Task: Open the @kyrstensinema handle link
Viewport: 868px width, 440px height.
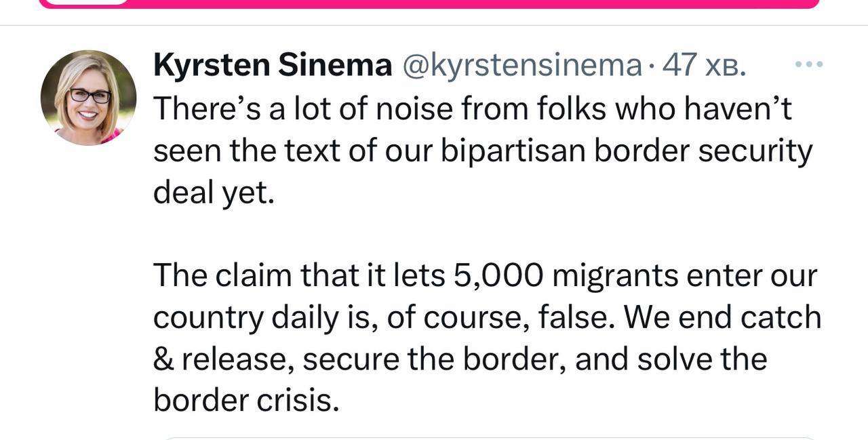Action: click(522, 66)
